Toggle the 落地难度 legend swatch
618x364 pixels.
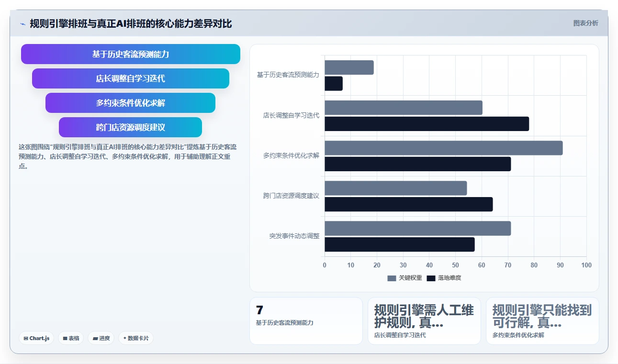click(431, 278)
